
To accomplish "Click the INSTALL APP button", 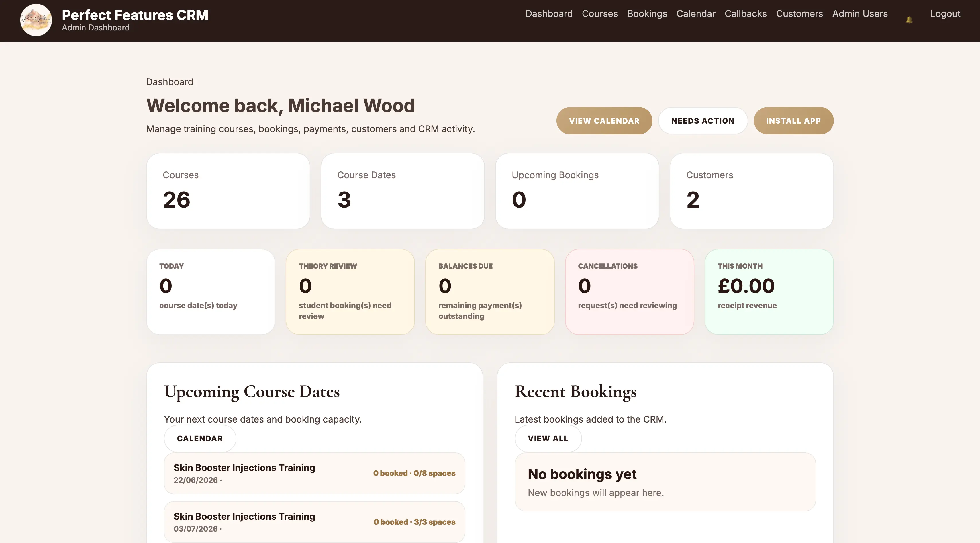I will pos(793,121).
